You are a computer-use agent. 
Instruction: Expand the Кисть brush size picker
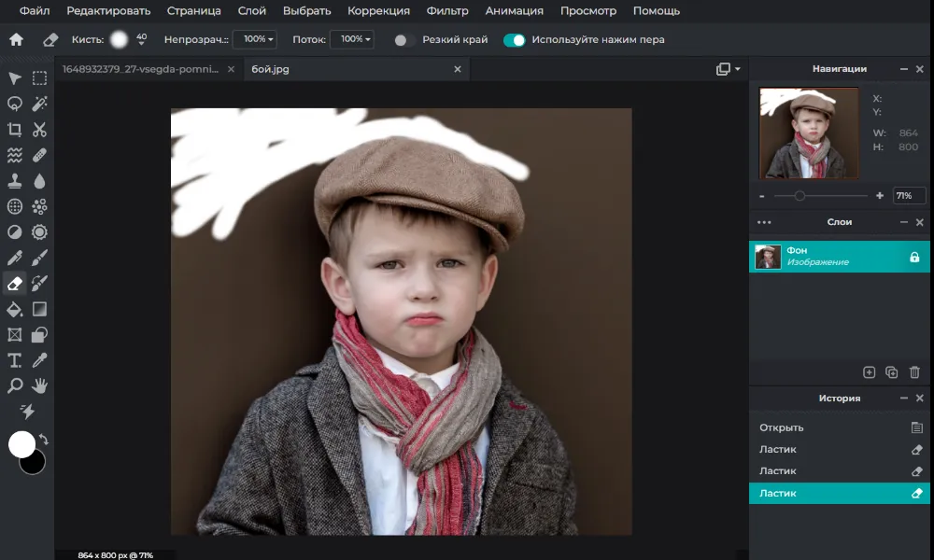(120, 39)
